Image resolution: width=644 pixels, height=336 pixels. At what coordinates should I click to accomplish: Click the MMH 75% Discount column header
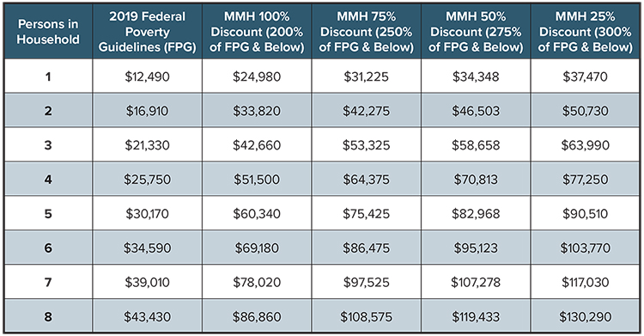tap(366, 32)
